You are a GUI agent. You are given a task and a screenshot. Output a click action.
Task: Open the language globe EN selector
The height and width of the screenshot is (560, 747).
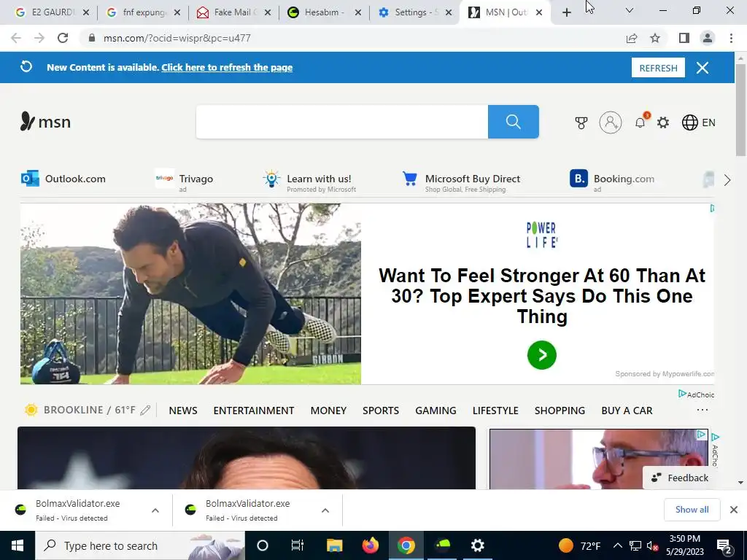pos(698,122)
